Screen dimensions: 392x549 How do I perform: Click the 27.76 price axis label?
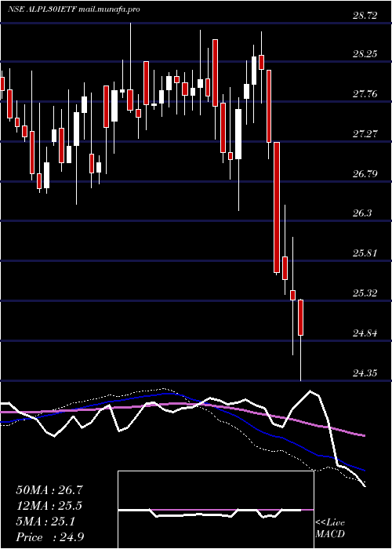[365, 94]
